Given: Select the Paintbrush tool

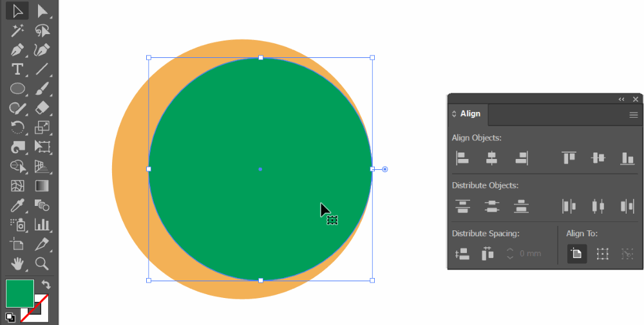Looking at the screenshot, I should click(x=43, y=88).
